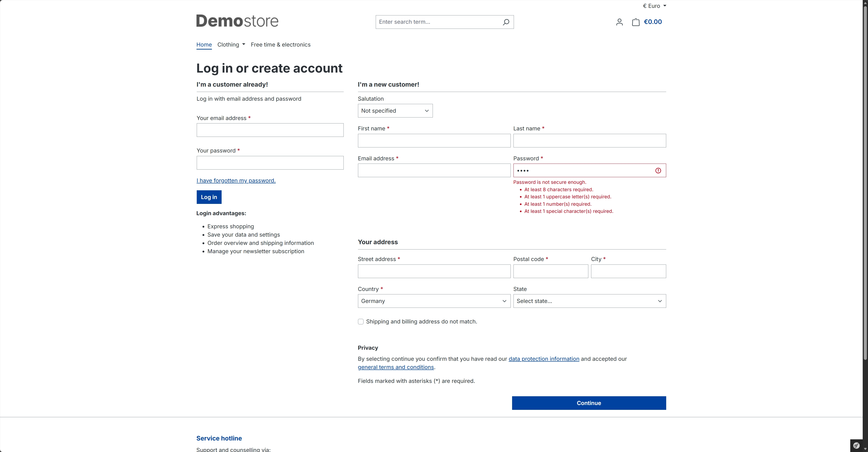Click the 'Privacy' heading

coord(368,348)
